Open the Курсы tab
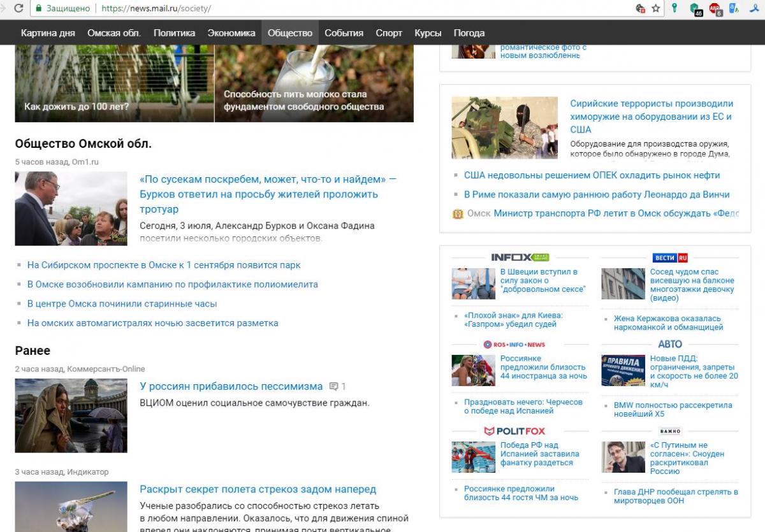The width and height of the screenshot is (765, 532). pos(428,32)
